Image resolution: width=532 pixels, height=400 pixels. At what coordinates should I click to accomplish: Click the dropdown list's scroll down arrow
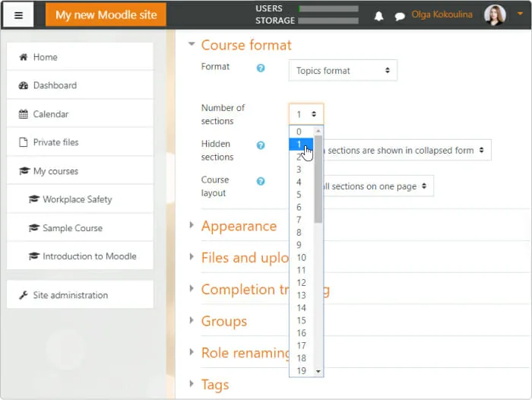[318, 371]
